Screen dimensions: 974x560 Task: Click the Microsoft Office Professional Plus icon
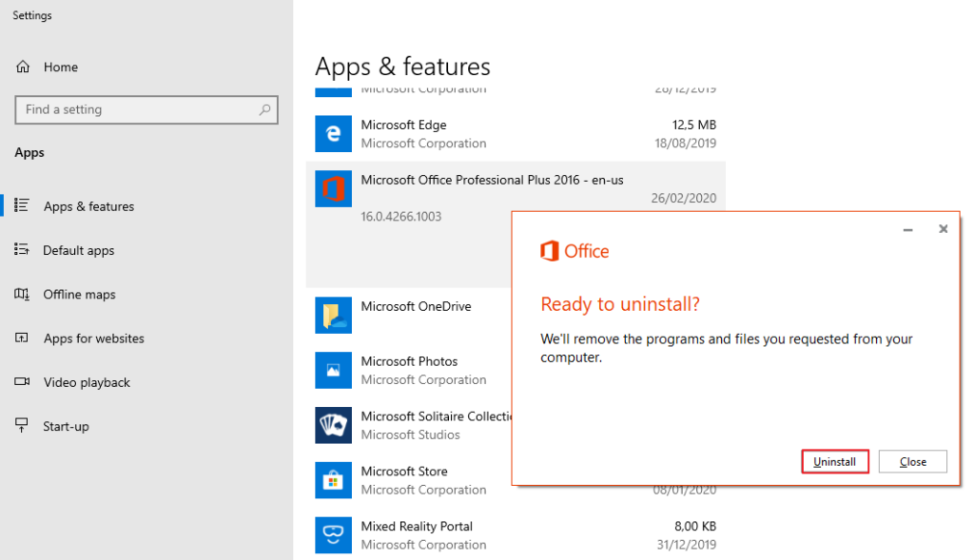(x=333, y=188)
